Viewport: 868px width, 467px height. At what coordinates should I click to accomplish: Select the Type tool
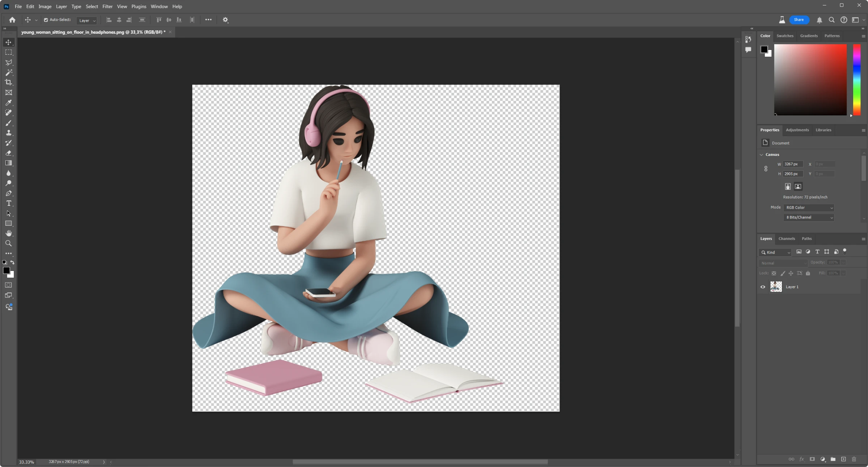[9, 203]
